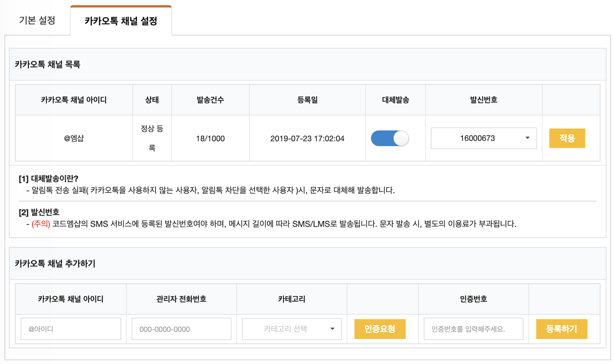614x364 pixels.
Task: Click the @아이디 channel ID input field
Action: point(71,329)
